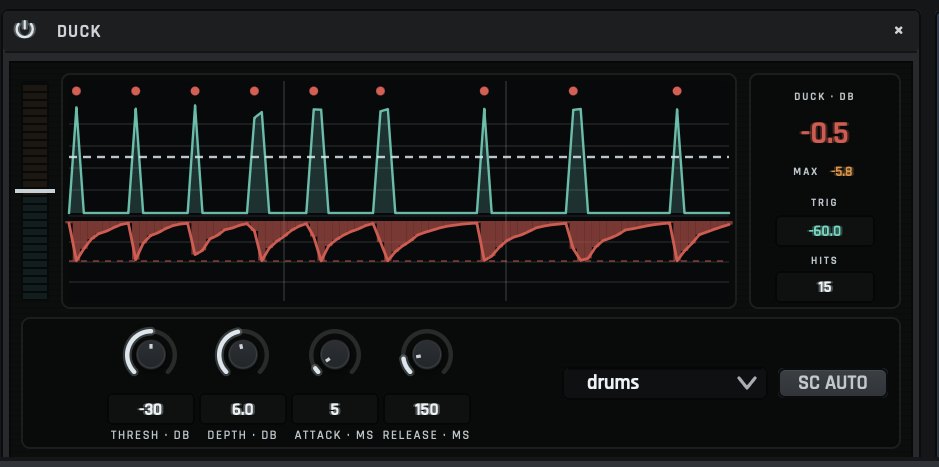This screenshot has height=467, width=939.
Task: Click the RELEASE · MS label
Action: tap(426, 435)
